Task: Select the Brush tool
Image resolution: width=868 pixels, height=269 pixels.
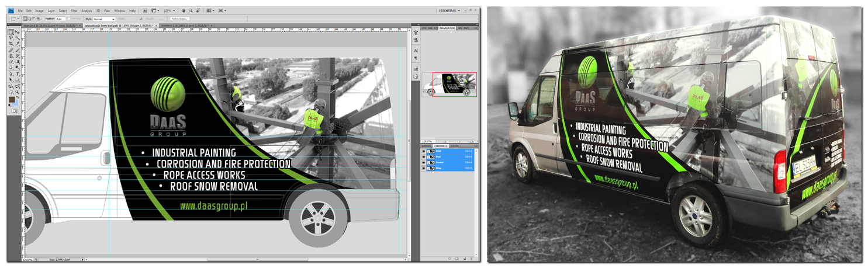Action: coord(18,50)
